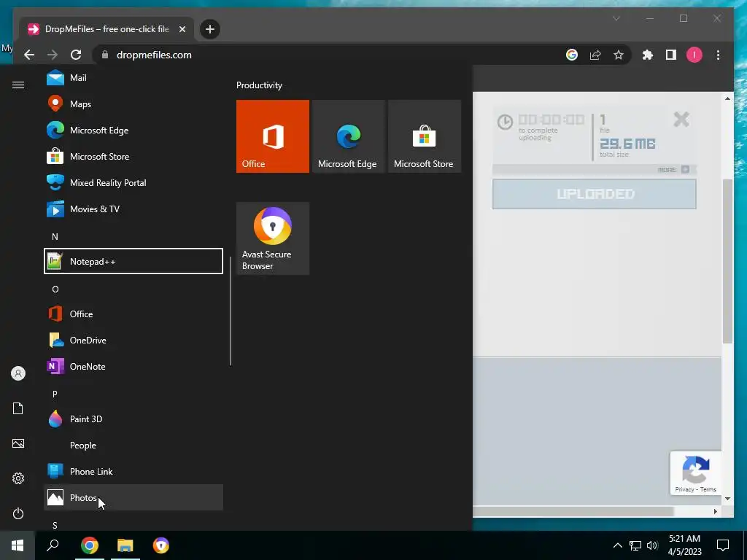Image resolution: width=747 pixels, height=560 pixels.
Task: Open the clock showing 5:21 AM
Action: (x=684, y=545)
